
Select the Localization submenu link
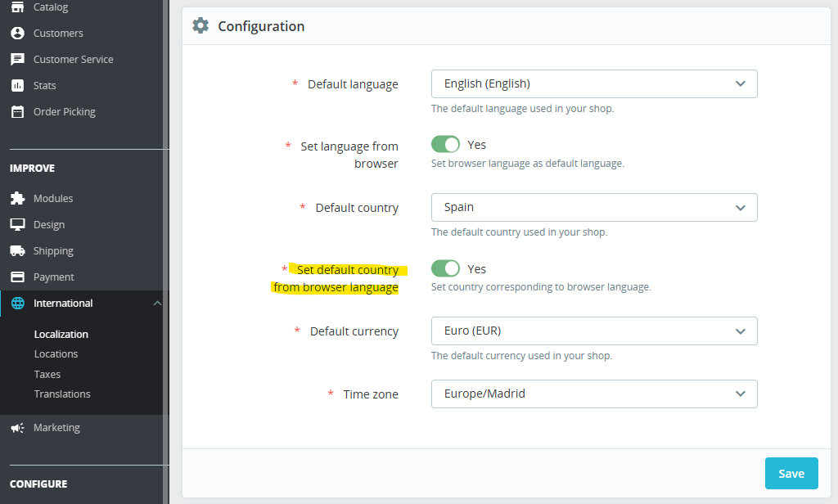point(62,334)
